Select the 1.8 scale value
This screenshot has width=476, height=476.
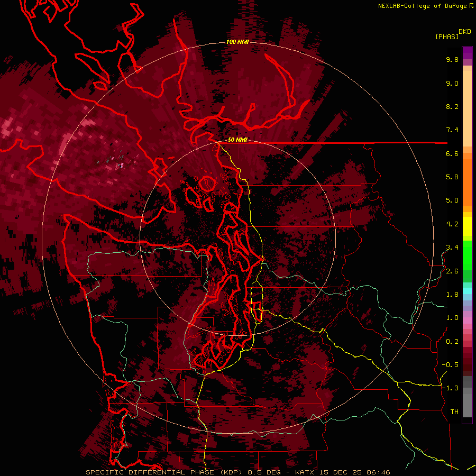pyautogui.click(x=452, y=295)
